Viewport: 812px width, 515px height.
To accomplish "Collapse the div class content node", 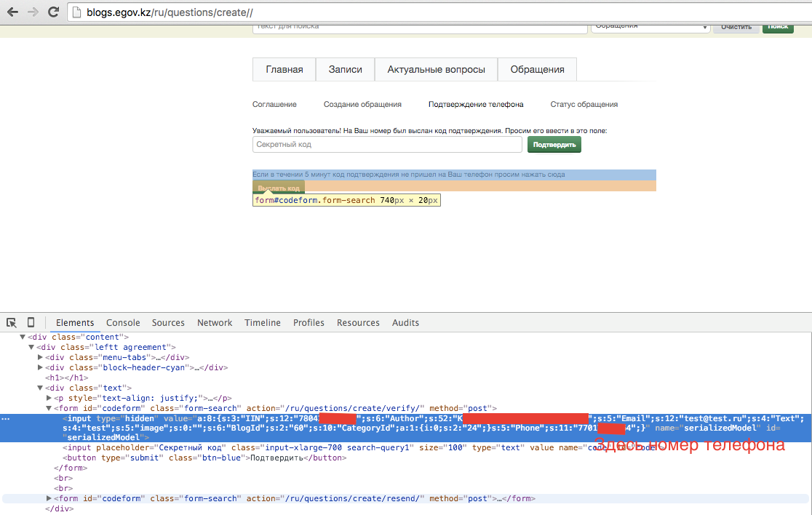I will 23,337.
